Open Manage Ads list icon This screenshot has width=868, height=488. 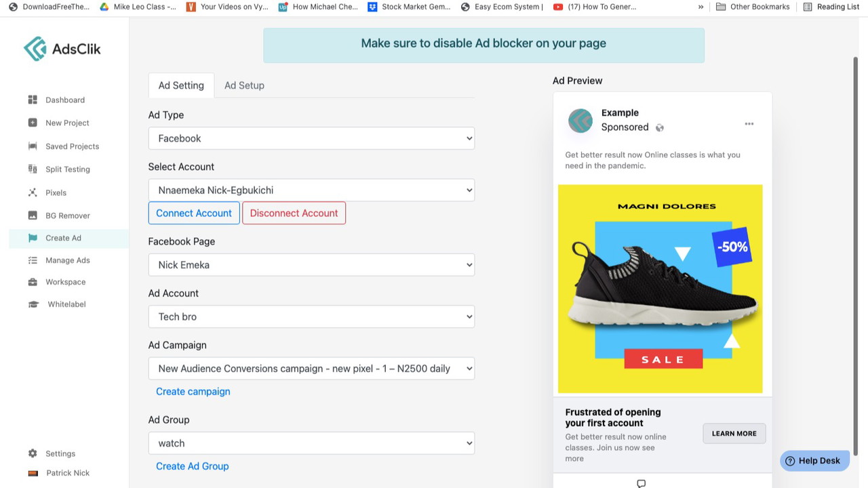[x=33, y=260]
